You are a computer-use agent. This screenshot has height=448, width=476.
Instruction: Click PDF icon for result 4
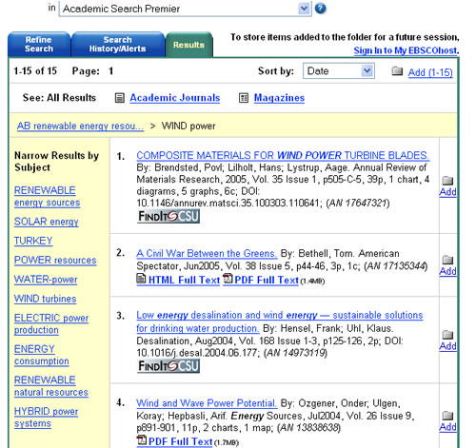click(142, 440)
